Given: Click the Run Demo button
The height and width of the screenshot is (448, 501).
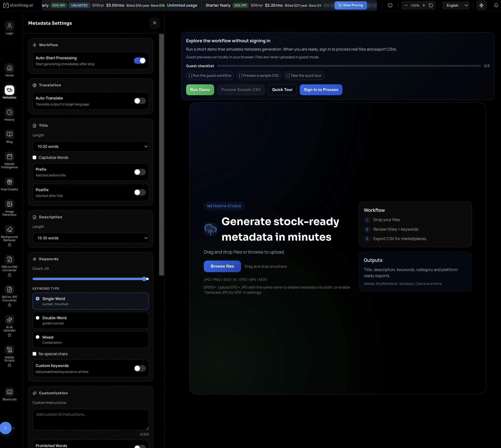Looking at the screenshot, I should (x=200, y=90).
